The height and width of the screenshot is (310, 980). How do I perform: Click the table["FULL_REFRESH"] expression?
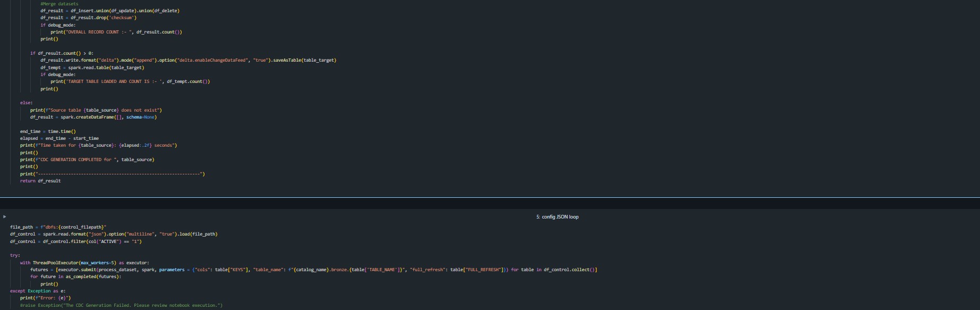coord(475,270)
